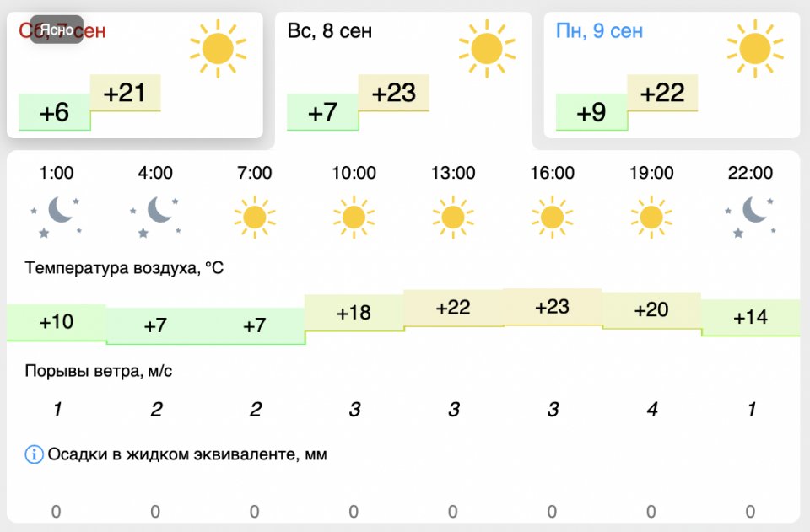Click the sun icon under 13:00

pyautogui.click(x=453, y=218)
